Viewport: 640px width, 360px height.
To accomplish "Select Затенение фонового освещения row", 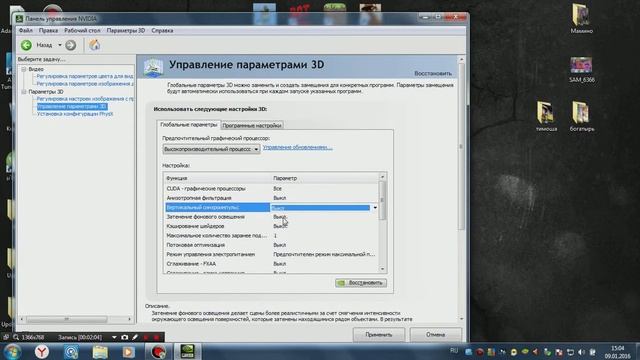I will (272, 217).
